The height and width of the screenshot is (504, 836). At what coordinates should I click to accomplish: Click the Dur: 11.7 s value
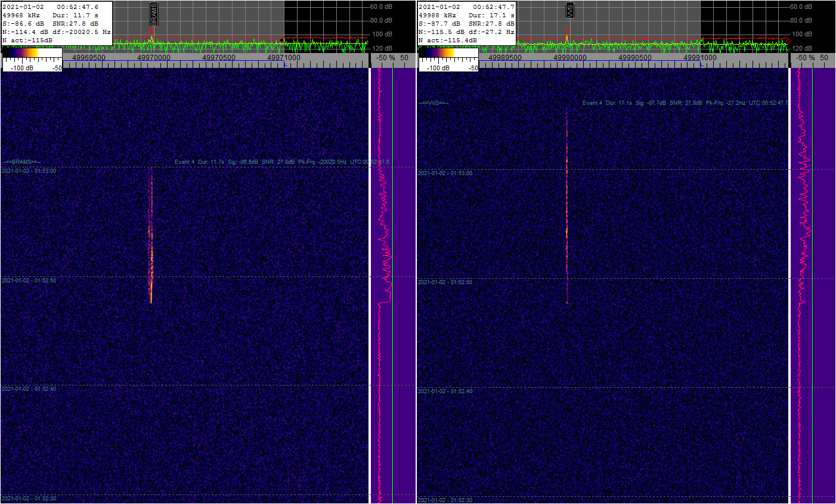click(76, 15)
